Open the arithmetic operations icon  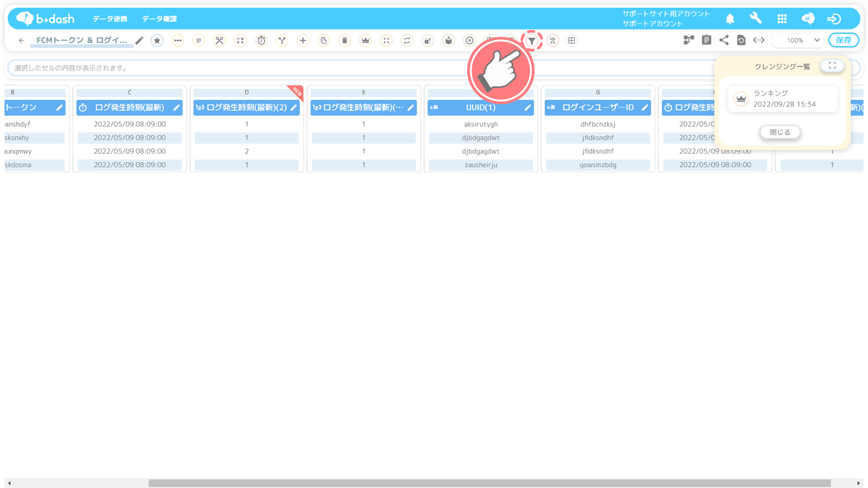[240, 40]
